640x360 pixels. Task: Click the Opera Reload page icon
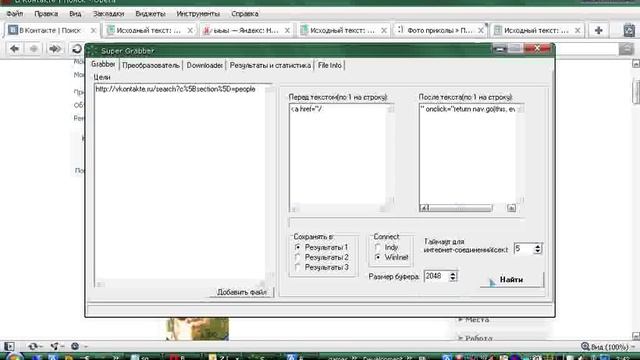(x=77, y=49)
